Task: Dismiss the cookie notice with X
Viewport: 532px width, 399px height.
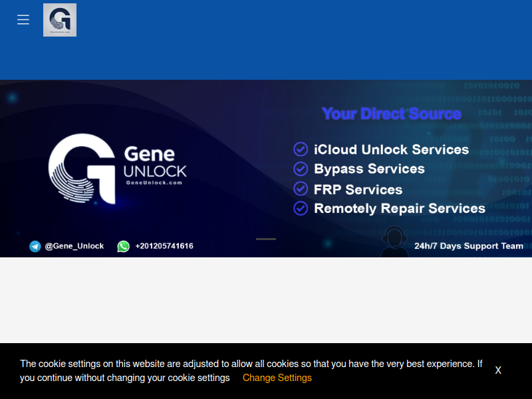Action: [x=497, y=370]
